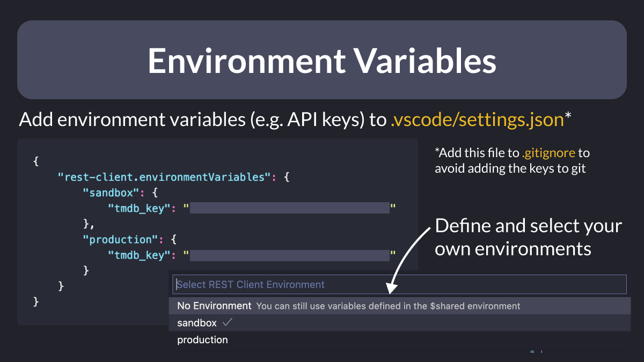Click the .gitignore highlighted text
Image resolution: width=644 pixels, height=362 pixels.
pos(548,153)
